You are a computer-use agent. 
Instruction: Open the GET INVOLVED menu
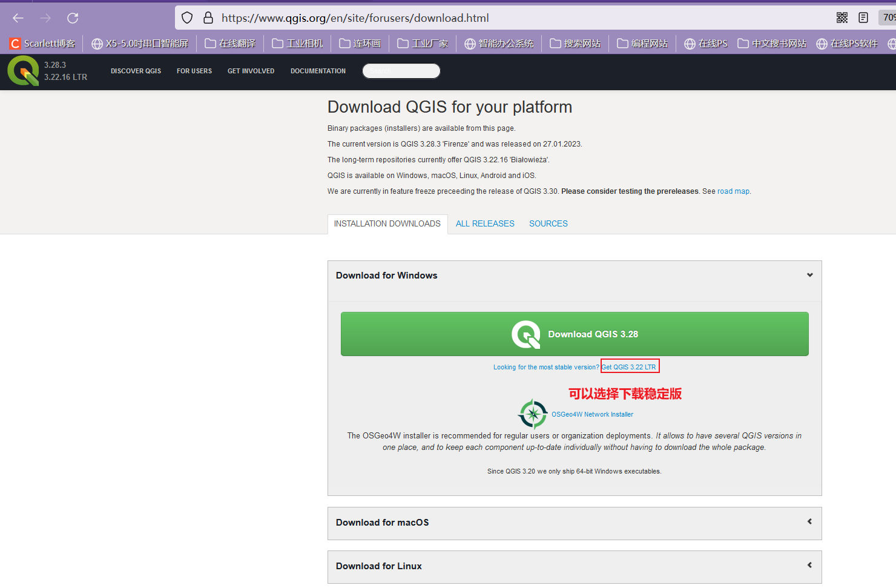point(251,71)
